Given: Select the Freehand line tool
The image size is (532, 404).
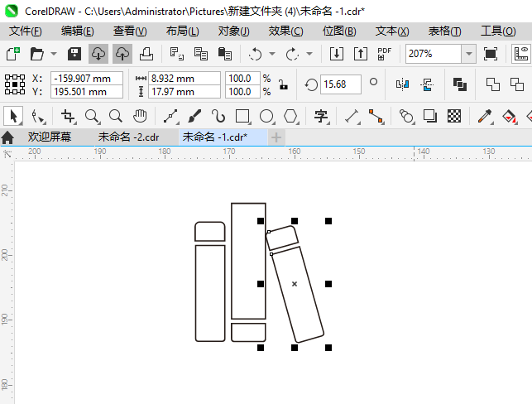Looking at the screenshot, I should coord(171,116).
